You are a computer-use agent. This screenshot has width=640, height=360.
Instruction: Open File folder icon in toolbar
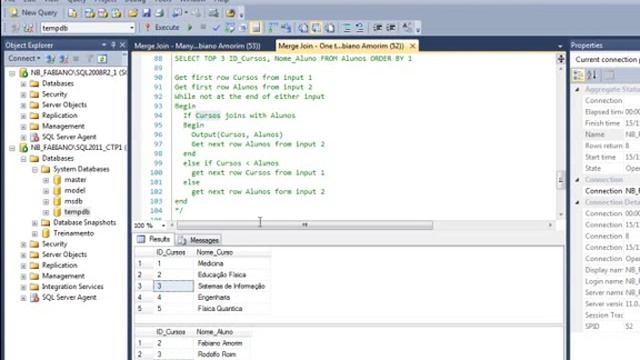(133, 13)
